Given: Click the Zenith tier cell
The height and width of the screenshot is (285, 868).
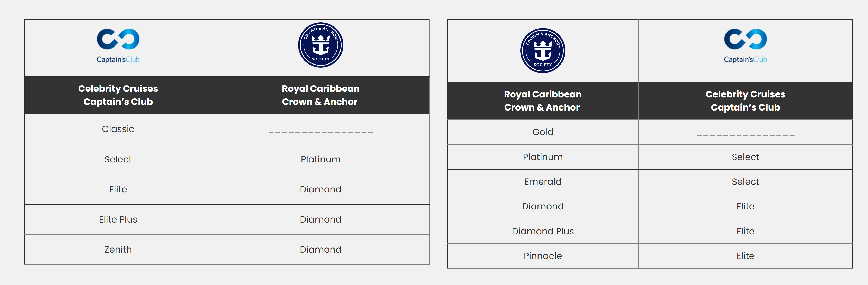Looking at the screenshot, I should click(x=118, y=250).
